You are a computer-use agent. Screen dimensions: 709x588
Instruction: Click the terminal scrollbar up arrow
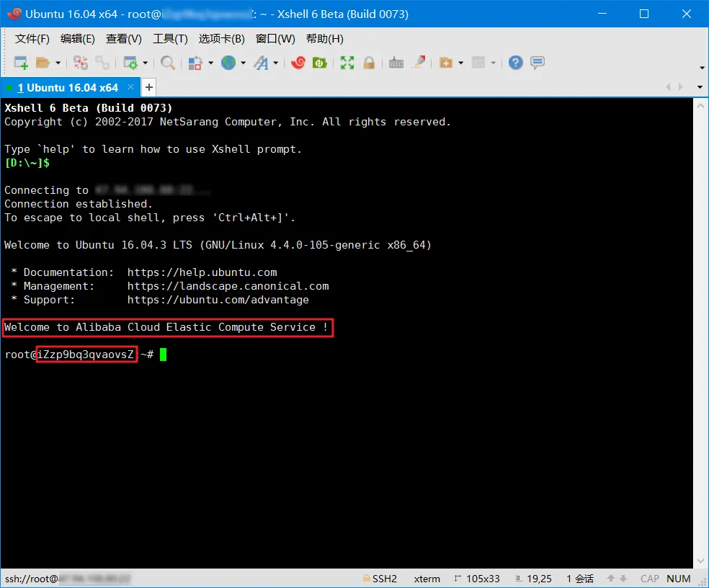tap(700, 107)
